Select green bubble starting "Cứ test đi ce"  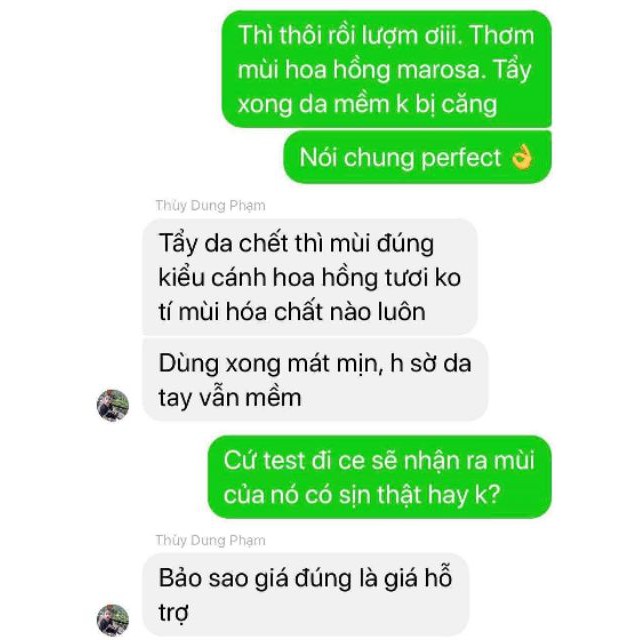380,477
